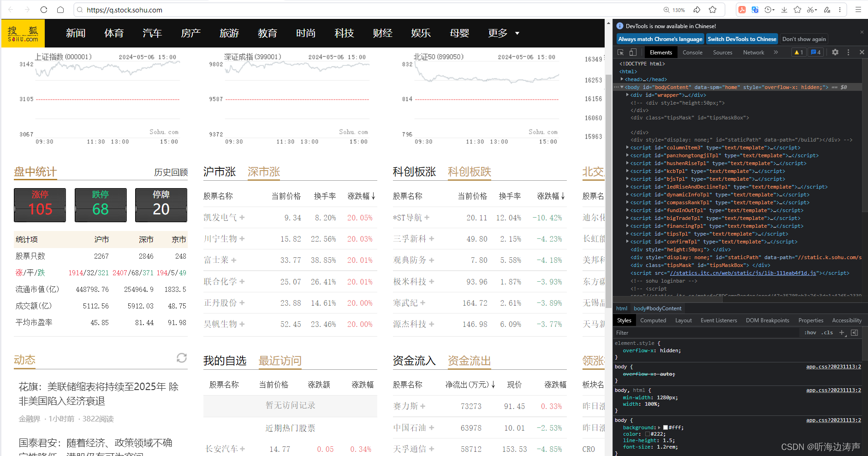Screen dimensions: 868x456
Task: Collapse the body#bodyContent node
Action: 622,87
